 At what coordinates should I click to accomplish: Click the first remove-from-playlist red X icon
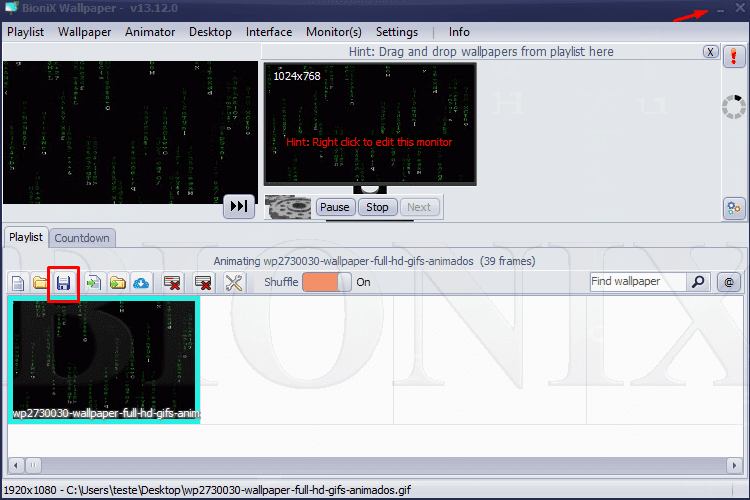tap(172, 283)
